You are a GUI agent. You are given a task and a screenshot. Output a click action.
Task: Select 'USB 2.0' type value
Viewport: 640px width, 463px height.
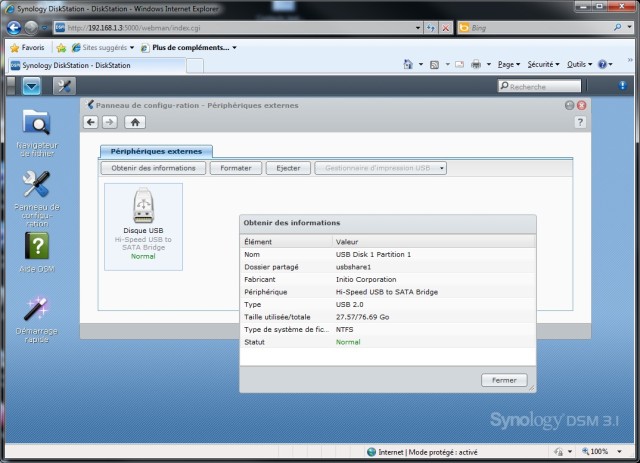pos(349,304)
